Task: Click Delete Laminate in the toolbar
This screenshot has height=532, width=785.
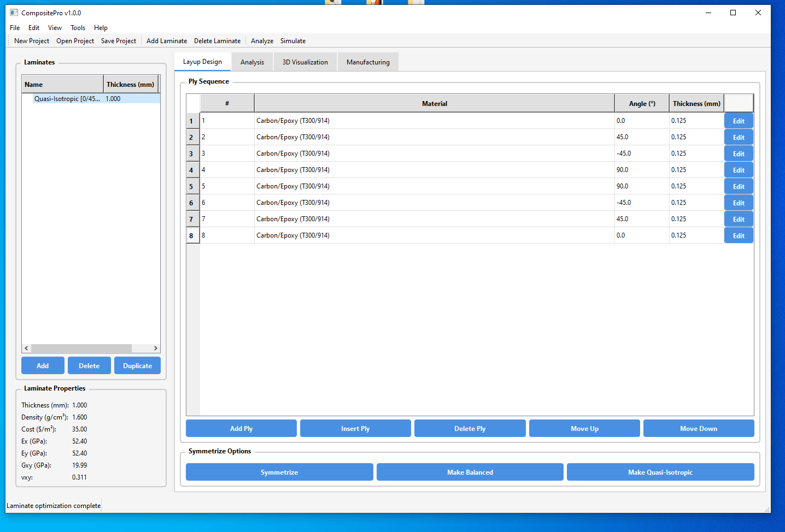Action: (217, 41)
